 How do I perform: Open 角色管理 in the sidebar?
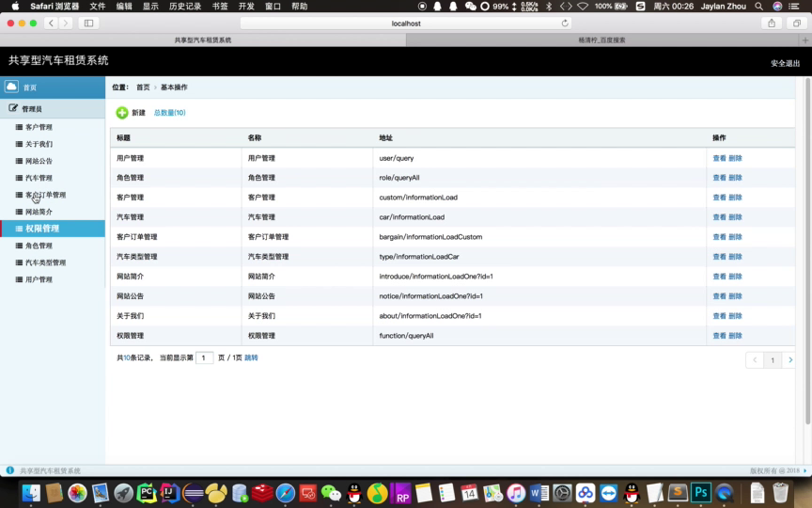click(x=39, y=246)
